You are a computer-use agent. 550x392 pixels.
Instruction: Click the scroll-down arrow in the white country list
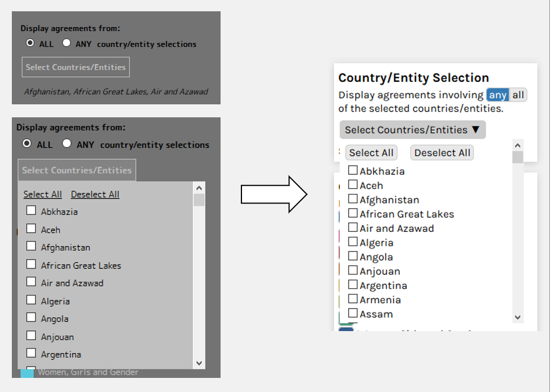click(518, 317)
